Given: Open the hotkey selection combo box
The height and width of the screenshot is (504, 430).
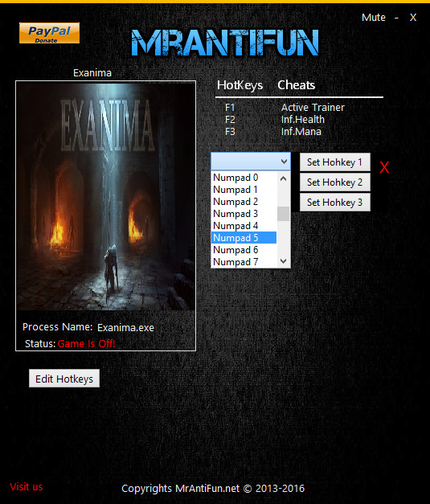Looking at the screenshot, I should [251, 162].
